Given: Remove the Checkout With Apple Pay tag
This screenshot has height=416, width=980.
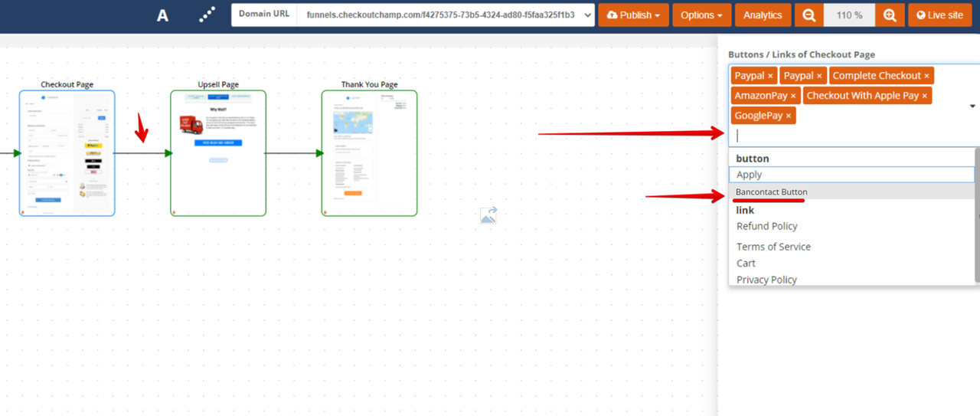Looking at the screenshot, I should [x=924, y=96].
